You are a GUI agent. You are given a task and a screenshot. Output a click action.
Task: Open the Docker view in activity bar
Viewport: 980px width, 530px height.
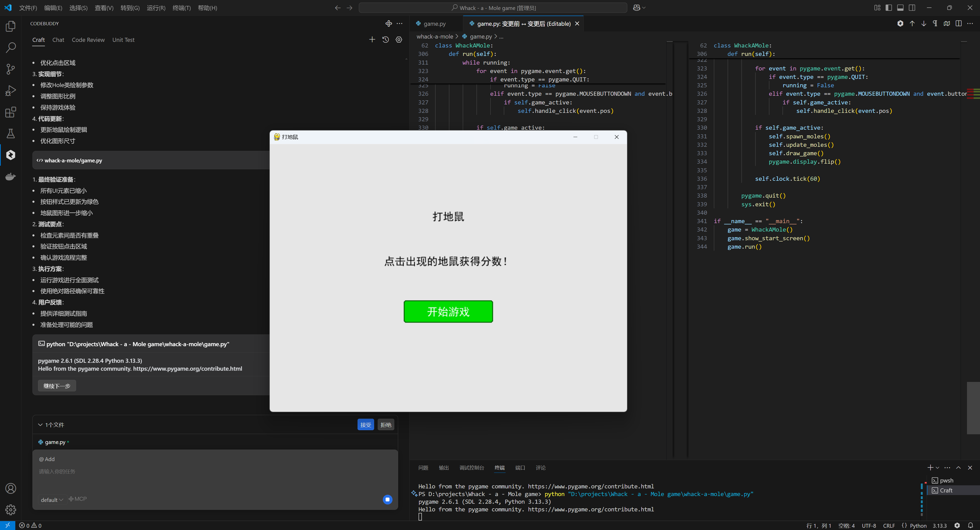coord(11,177)
